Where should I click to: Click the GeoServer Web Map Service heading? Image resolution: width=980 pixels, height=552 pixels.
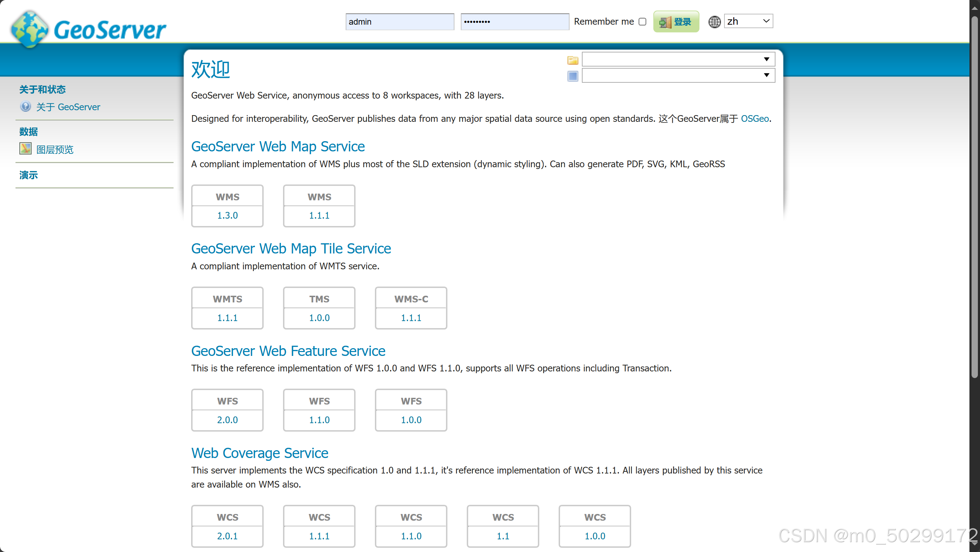278,146
